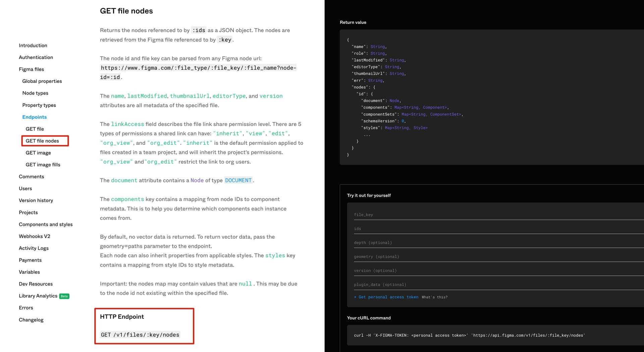644x352 pixels.
Task: Go to Changelog in sidebar
Action: click(x=31, y=320)
